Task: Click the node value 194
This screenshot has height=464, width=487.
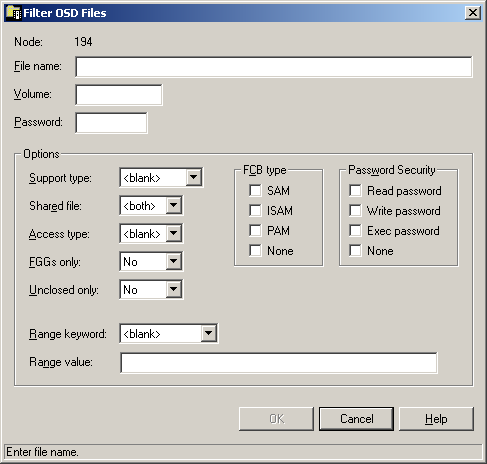Action: point(83,42)
